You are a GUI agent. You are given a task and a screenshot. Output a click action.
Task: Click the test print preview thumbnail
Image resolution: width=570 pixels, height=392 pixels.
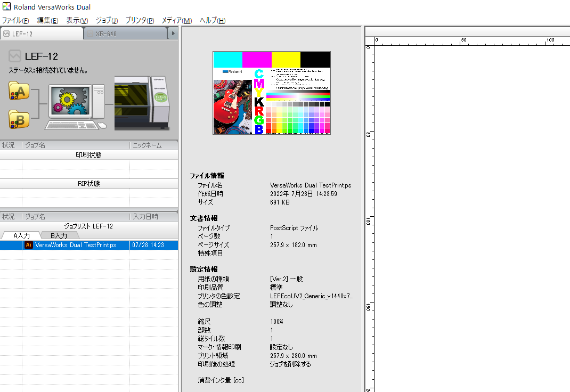point(271,93)
